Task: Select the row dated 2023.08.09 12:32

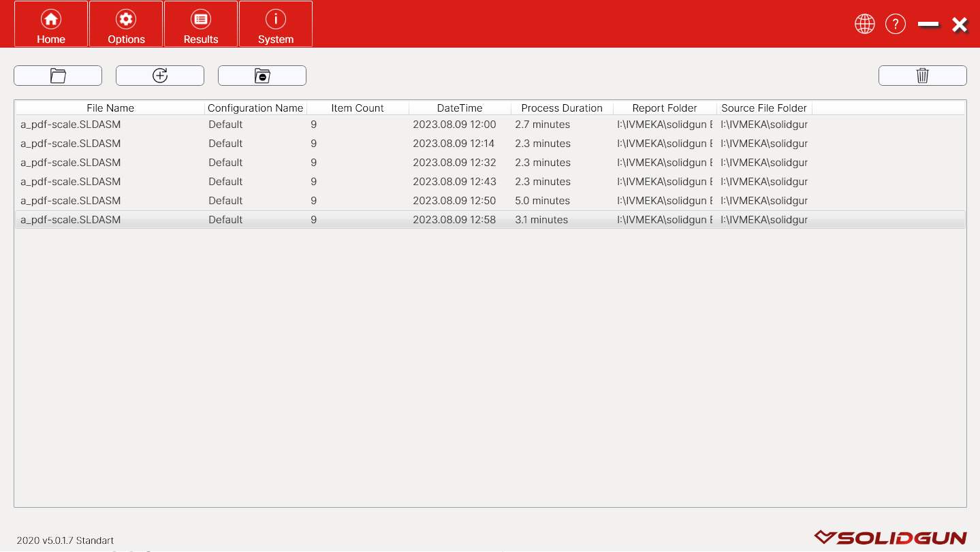Action: tap(490, 163)
